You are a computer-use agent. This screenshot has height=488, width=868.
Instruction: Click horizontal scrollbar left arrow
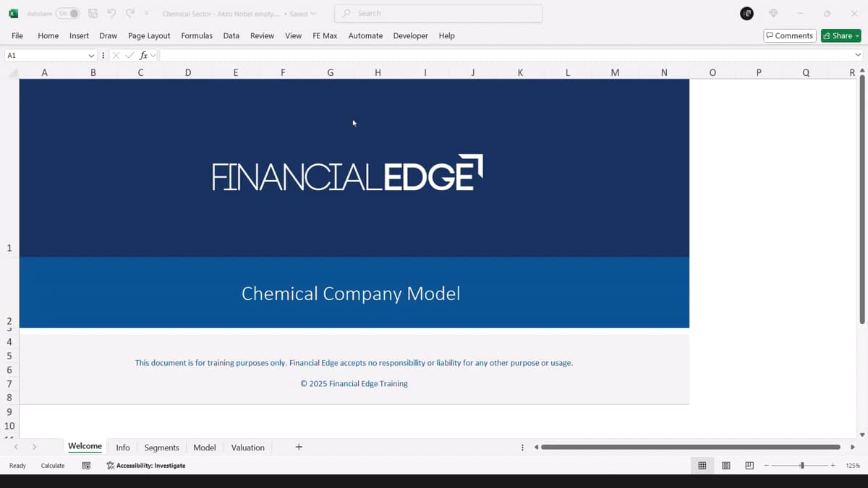point(536,448)
